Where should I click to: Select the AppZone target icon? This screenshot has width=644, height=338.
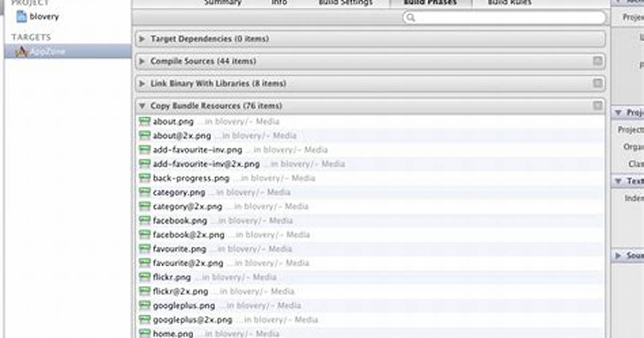pos(22,51)
